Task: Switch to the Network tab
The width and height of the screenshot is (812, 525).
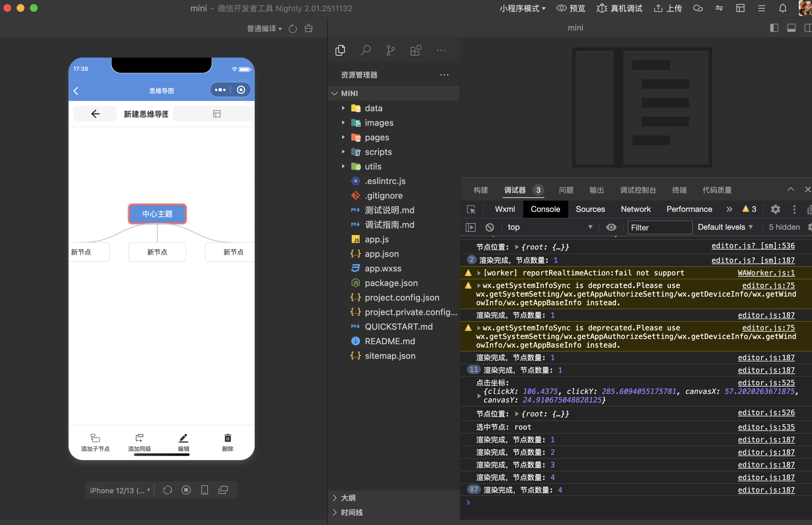Action: coord(635,209)
